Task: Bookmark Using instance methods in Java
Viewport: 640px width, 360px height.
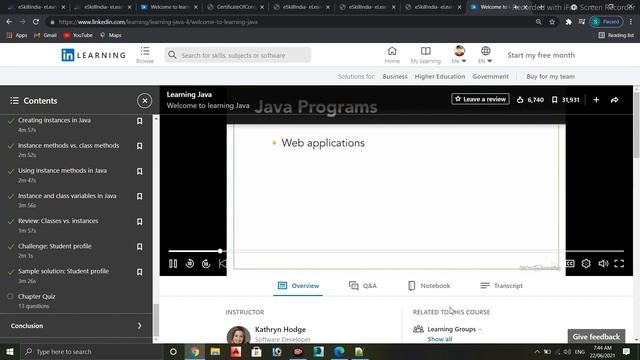Action: click(140, 171)
